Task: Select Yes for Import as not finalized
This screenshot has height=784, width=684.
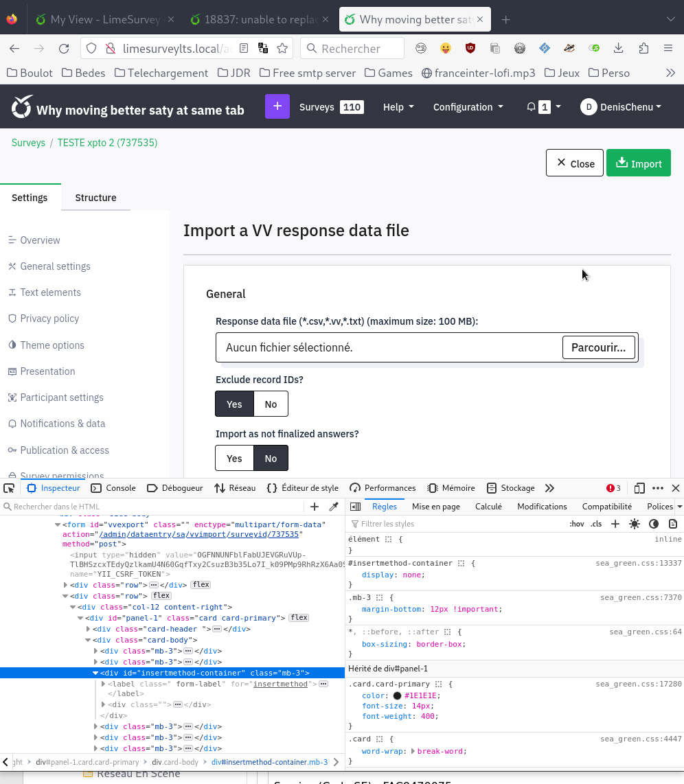Action: click(x=234, y=458)
